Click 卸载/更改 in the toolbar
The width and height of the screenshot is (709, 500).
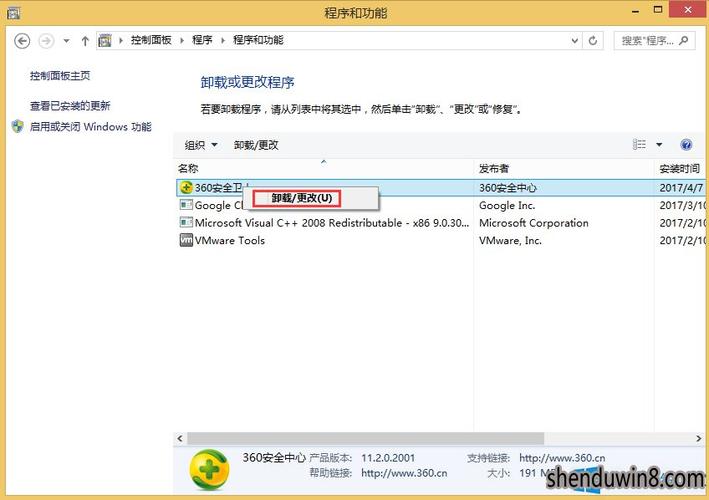[256, 145]
